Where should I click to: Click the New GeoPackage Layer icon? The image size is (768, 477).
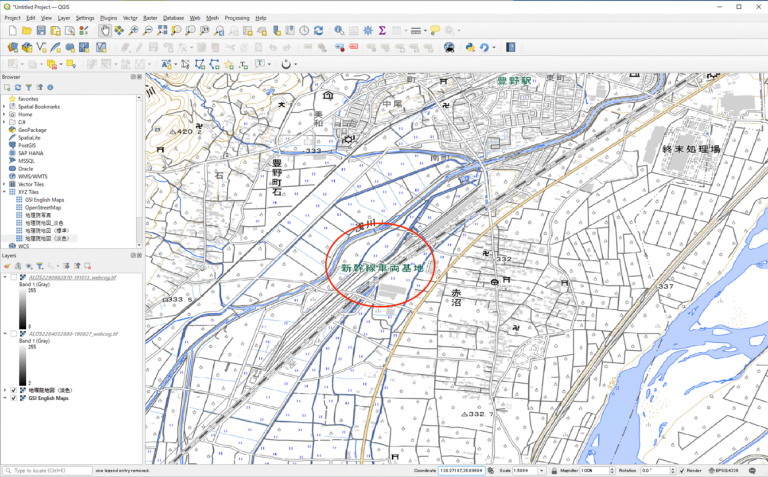pyautogui.click(x=27, y=47)
